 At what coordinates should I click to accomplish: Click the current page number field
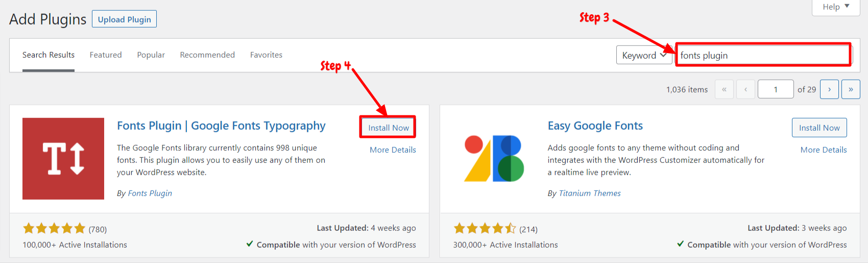pyautogui.click(x=776, y=89)
